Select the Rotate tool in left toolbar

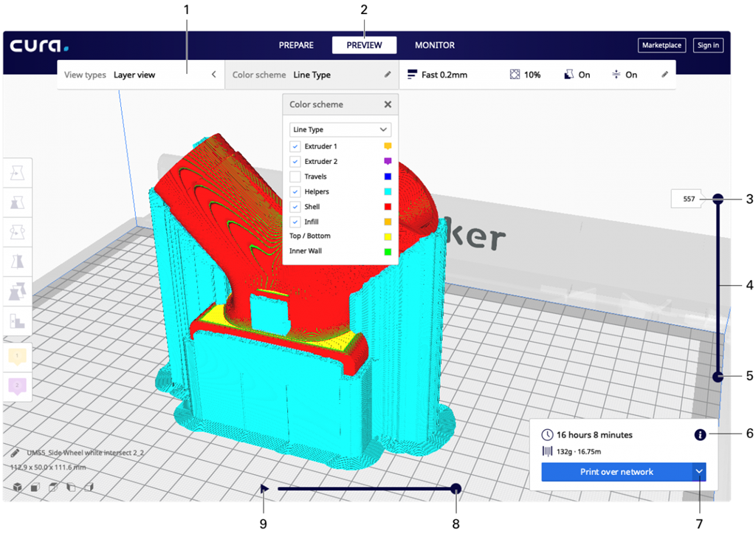(17, 231)
